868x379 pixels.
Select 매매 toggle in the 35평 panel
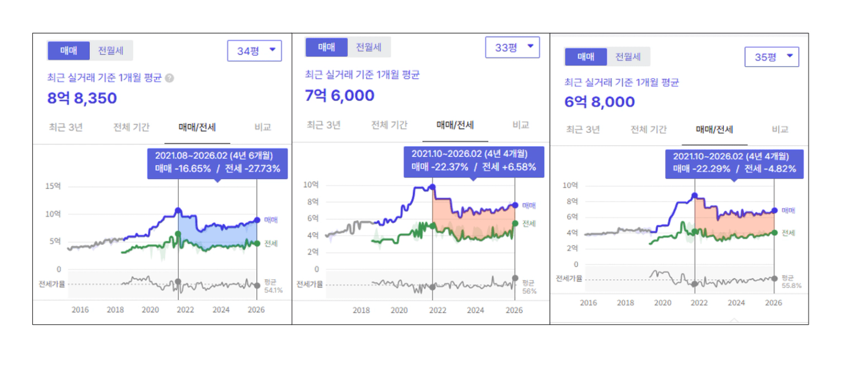pos(586,57)
